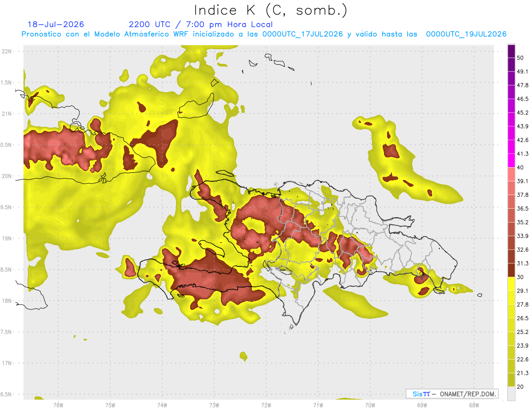Click the date label "18-Jul-2026"

(x=56, y=24)
